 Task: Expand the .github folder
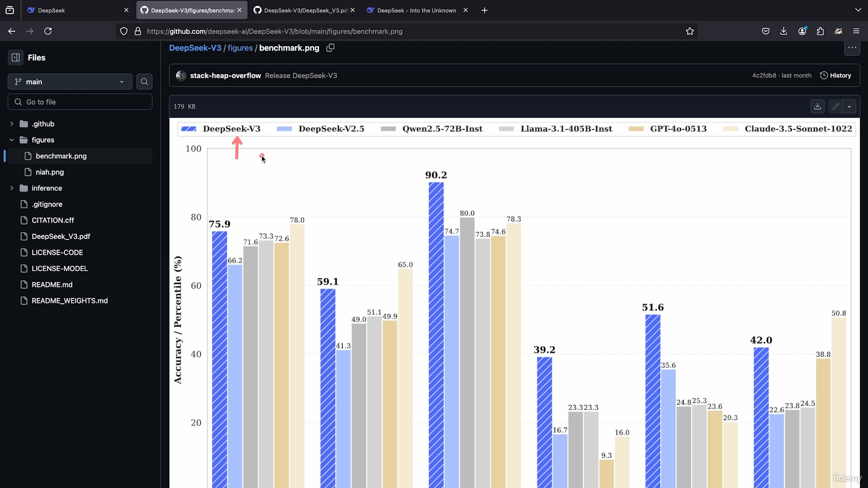point(12,124)
